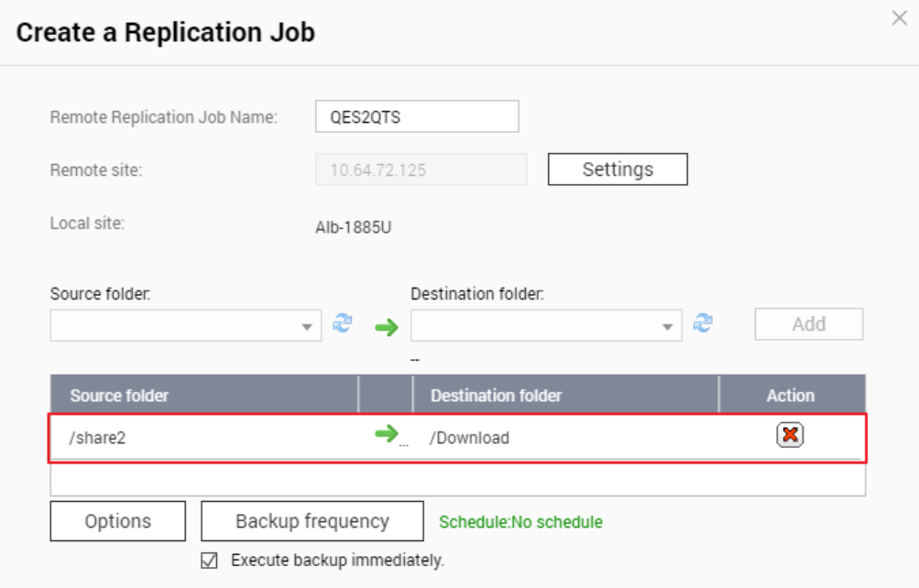Viewport: 919px width, 588px height.
Task: Click the Schedule: No schedule text
Action: [520, 522]
